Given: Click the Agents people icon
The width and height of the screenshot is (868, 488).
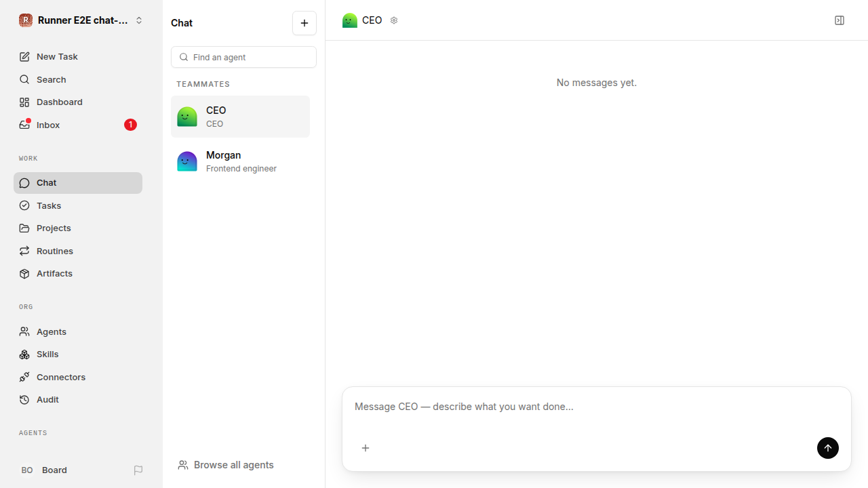Looking at the screenshot, I should pos(24,331).
